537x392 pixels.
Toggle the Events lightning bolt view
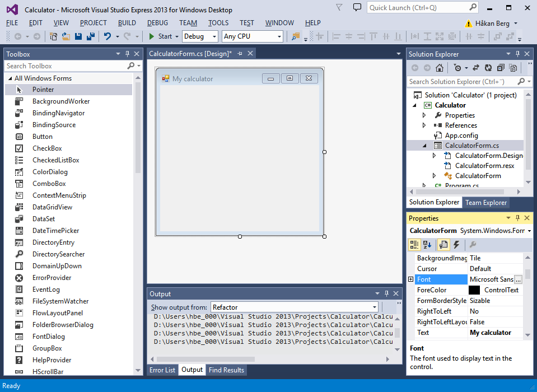(456, 245)
